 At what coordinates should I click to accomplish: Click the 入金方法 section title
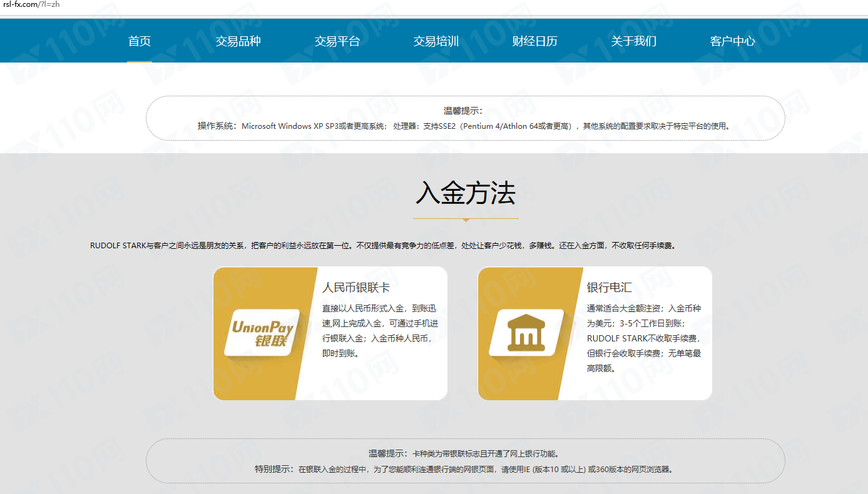click(x=466, y=193)
